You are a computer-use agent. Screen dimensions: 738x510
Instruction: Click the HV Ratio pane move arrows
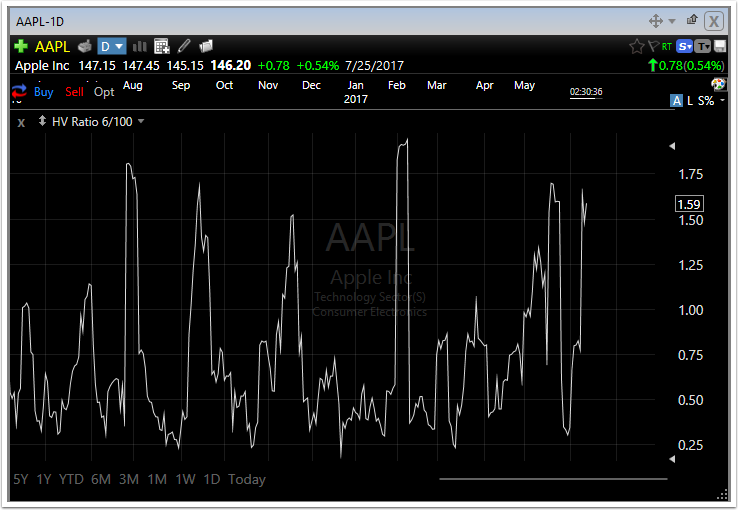click(42, 121)
